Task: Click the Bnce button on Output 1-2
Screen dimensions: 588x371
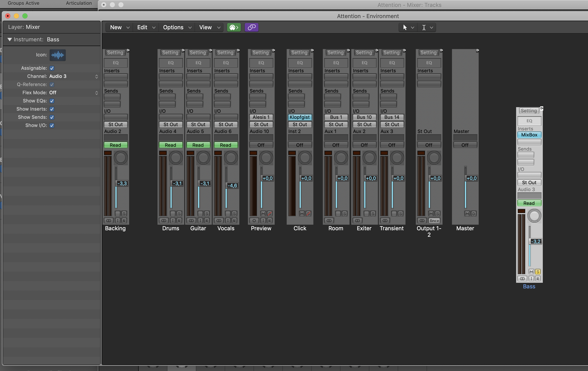Action: (x=434, y=220)
